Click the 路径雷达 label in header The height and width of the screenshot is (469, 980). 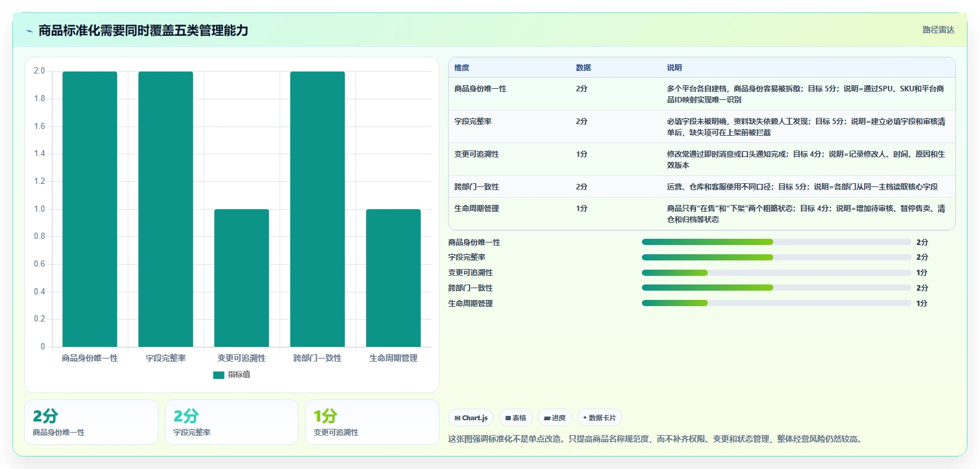pyautogui.click(x=938, y=30)
